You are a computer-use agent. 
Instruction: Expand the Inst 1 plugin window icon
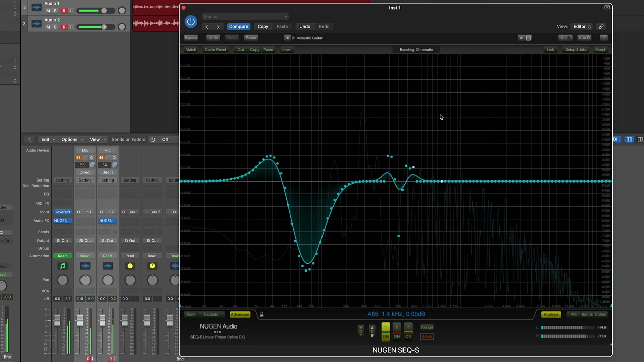pos(607,7)
